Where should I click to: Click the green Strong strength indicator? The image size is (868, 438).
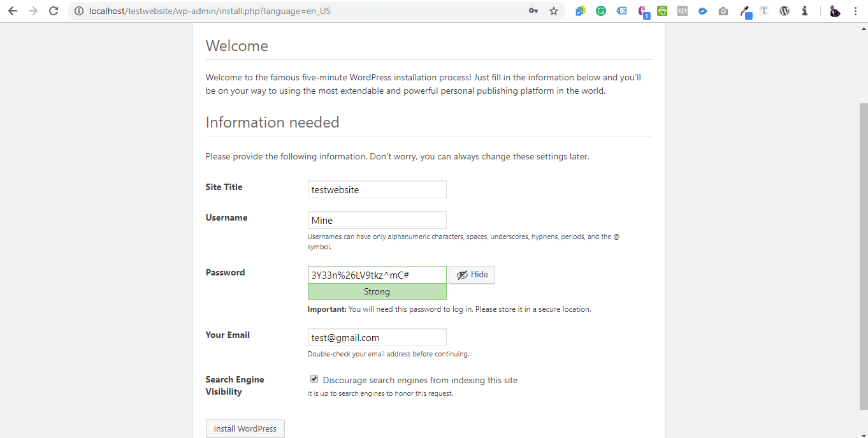[377, 291]
